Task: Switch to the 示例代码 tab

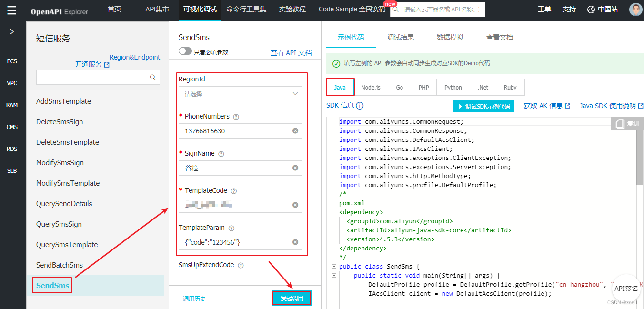Action: [x=351, y=37]
